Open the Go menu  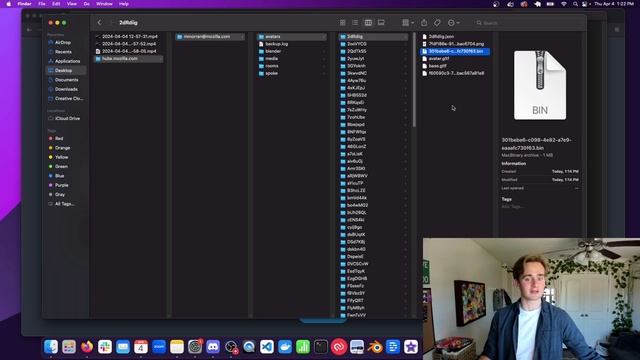[x=87, y=4]
